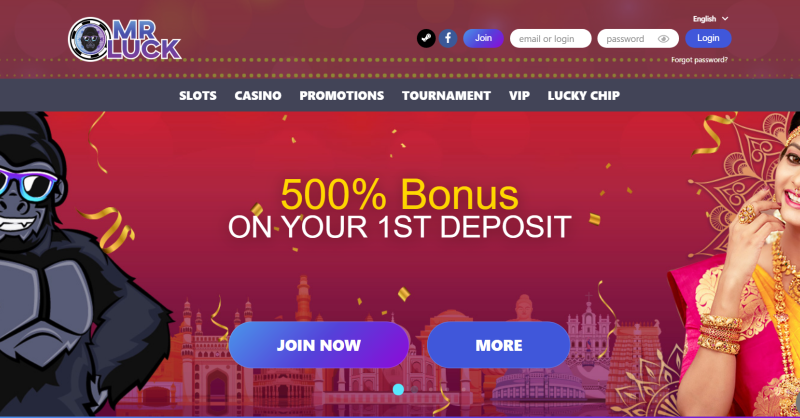
Task: Click the Facebook login icon
Action: [x=448, y=38]
